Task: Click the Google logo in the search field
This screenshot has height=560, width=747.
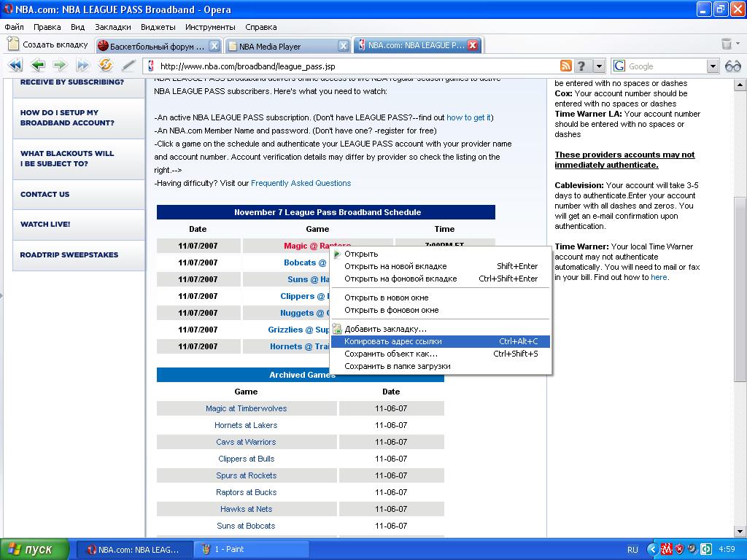Action: pyautogui.click(x=619, y=66)
